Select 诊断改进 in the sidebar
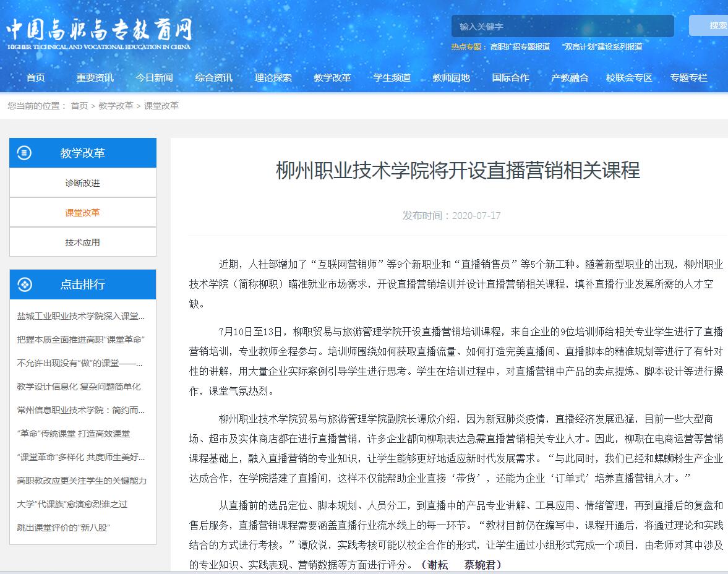 (82, 183)
